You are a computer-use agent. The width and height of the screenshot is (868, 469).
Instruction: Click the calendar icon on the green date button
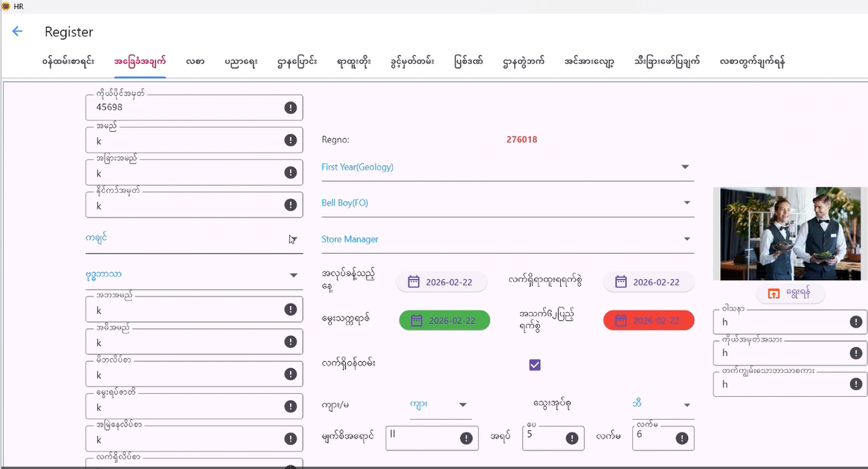(x=417, y=320)
